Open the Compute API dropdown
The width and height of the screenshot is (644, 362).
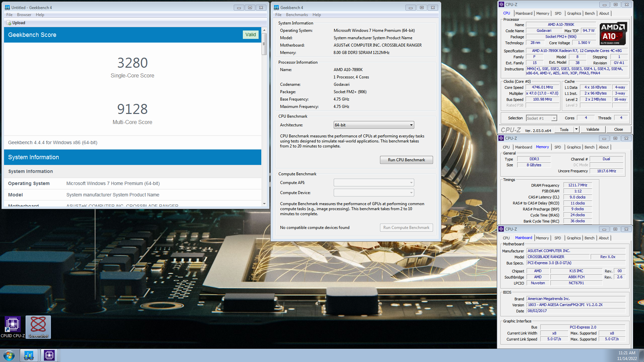coord(374,183)
